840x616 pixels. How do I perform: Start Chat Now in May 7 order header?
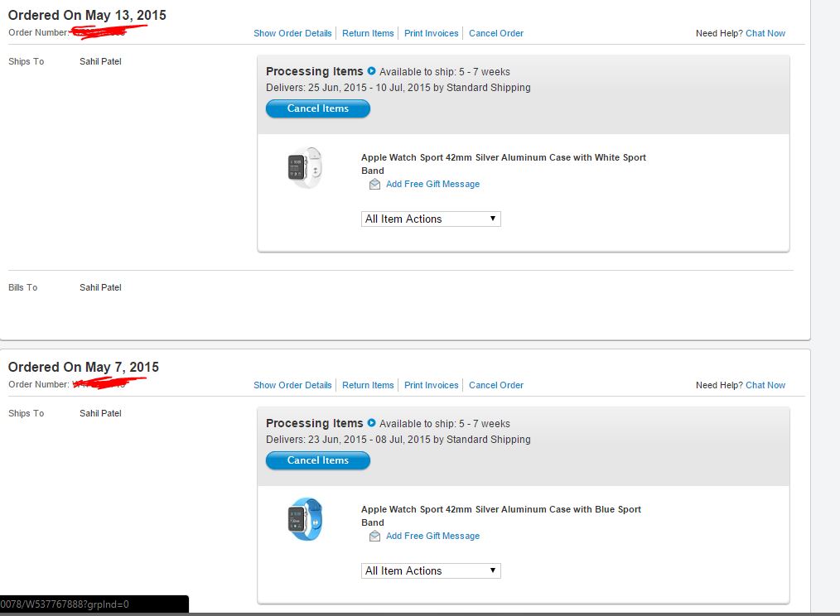coord(765,385)
